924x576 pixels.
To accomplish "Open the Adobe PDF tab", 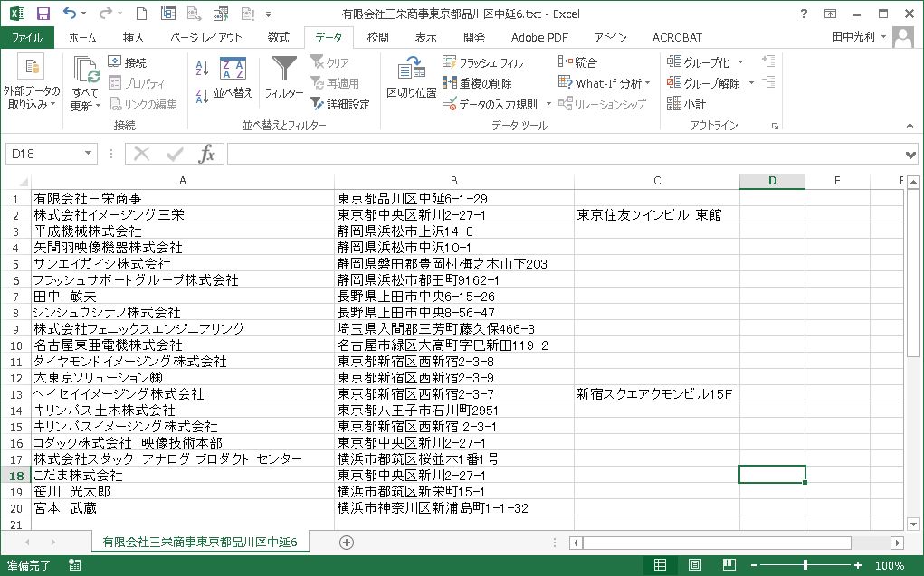I will 539,38.
